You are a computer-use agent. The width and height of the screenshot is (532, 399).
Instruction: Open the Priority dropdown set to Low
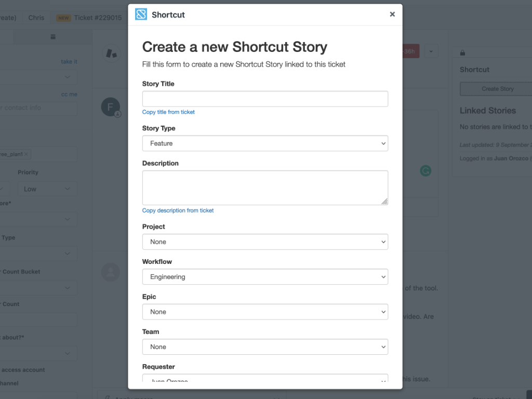47,189
